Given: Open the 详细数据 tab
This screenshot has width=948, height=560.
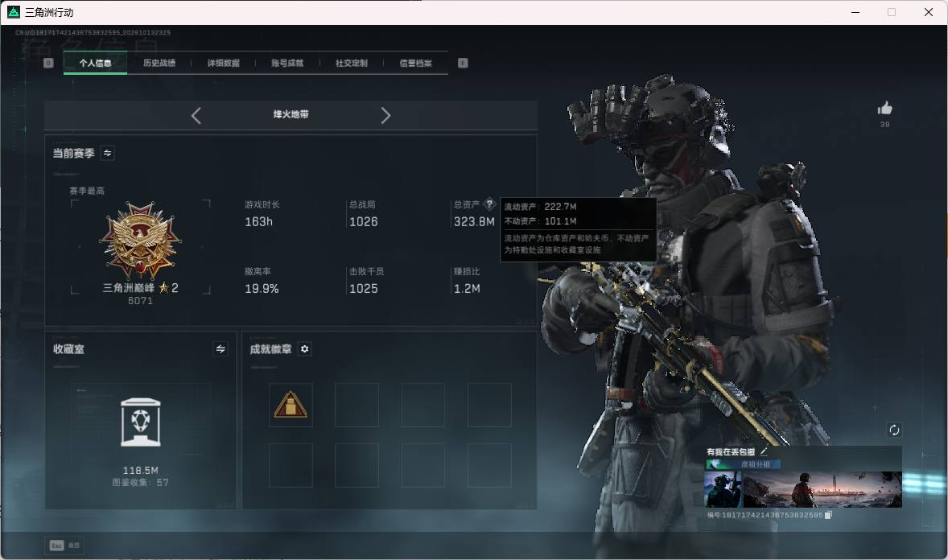Looking at the screenshot, I should (223, 63).
